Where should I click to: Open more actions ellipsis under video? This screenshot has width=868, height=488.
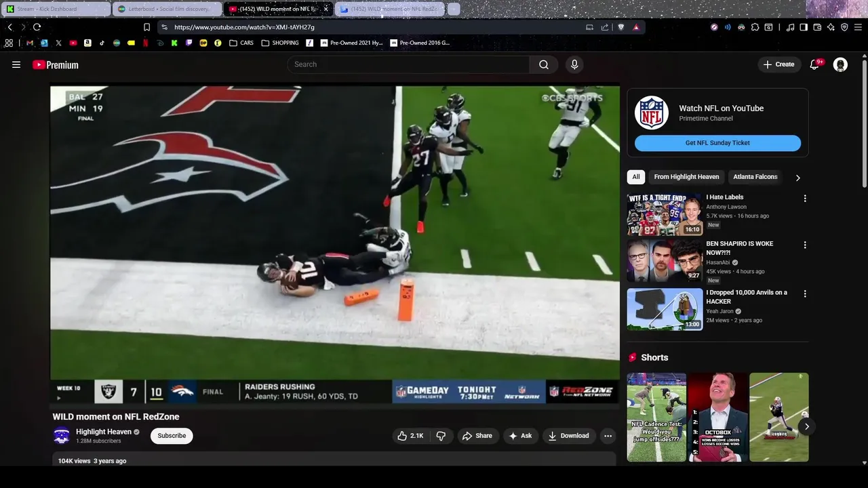pos(608,436)
